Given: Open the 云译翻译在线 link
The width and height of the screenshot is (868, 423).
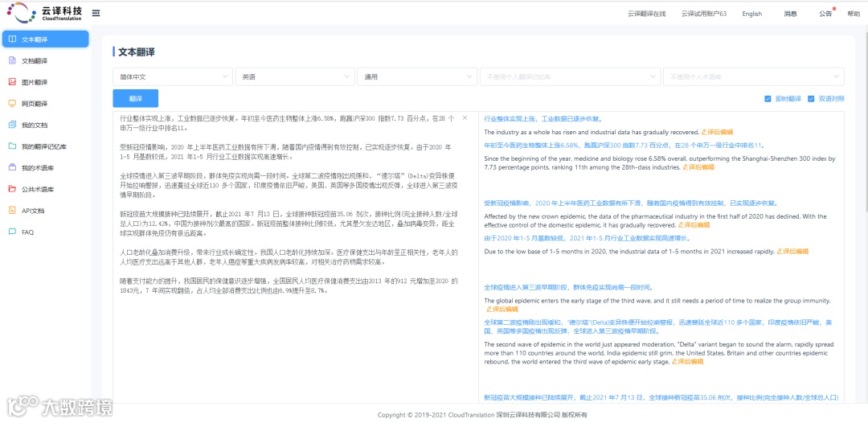Looking at the screenshot, I should [646, 14].
